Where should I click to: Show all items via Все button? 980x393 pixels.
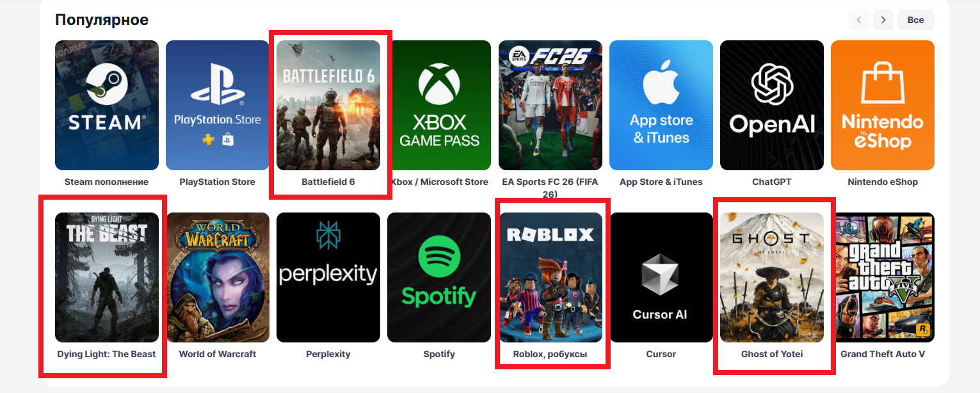point(916,20)
